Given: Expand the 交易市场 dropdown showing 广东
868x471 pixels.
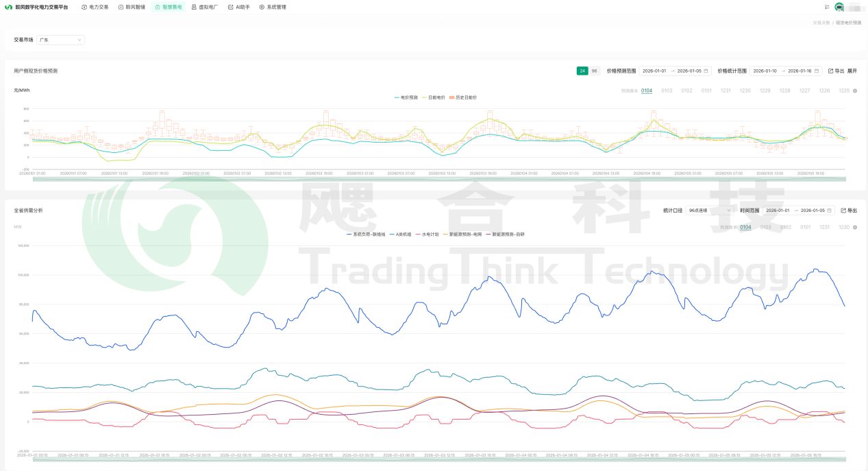Looking at the screenshot, I should point(60,40).
